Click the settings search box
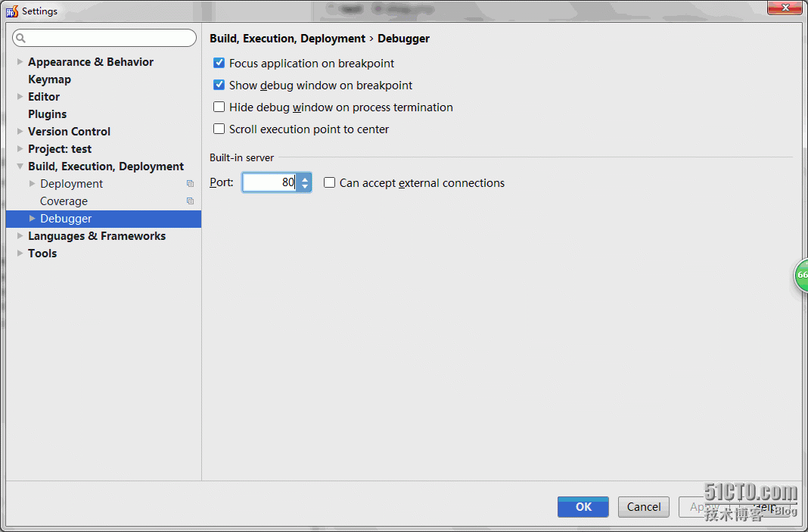Image resolution: width=808 pixels, height=532 pixels. [104, 38]
